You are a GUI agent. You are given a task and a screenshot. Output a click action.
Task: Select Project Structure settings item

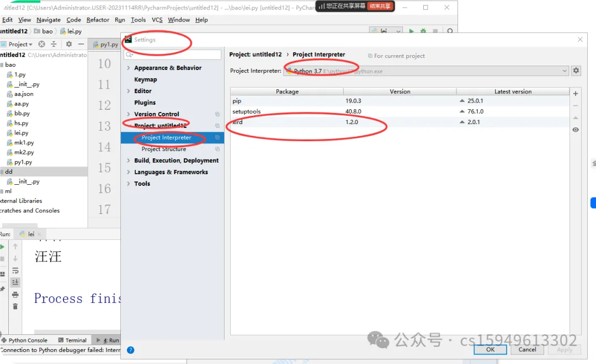pyautogui.click(x=164, y=149)
